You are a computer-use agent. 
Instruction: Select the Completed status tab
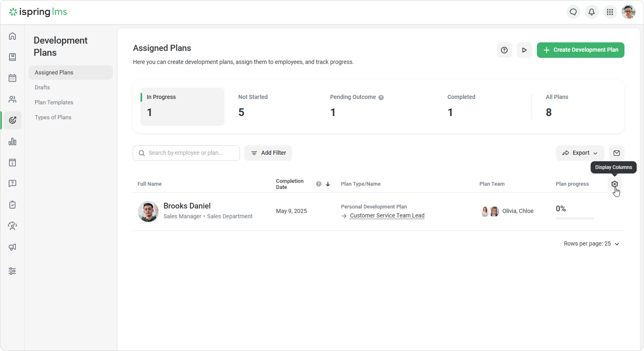tap(461, 106)
